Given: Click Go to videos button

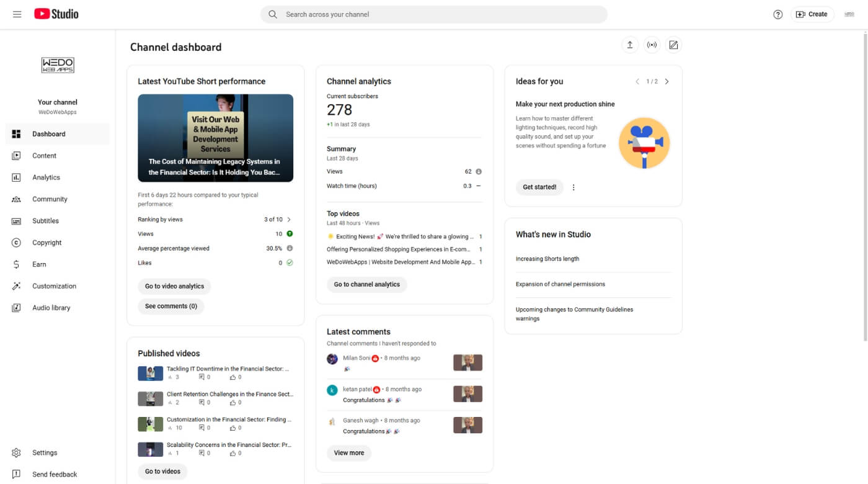Looking at the screenshot, I should click(x=162, y=472).
